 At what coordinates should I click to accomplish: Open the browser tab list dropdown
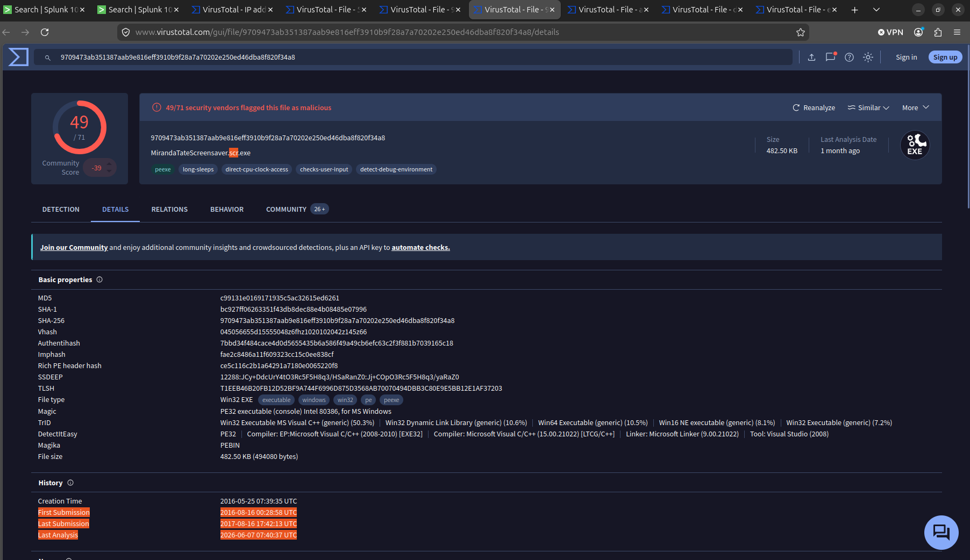coord(876,10)
